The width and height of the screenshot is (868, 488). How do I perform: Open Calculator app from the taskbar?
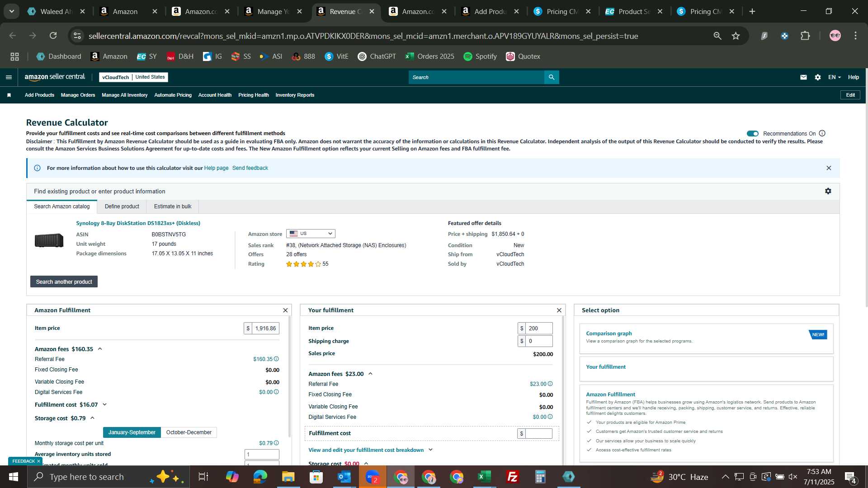tap(540, 477)
